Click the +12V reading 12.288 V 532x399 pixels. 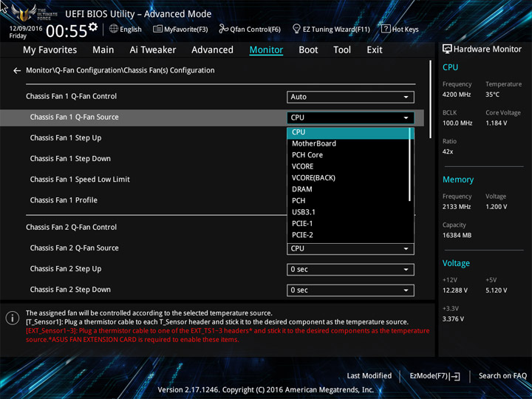(455, 290)
